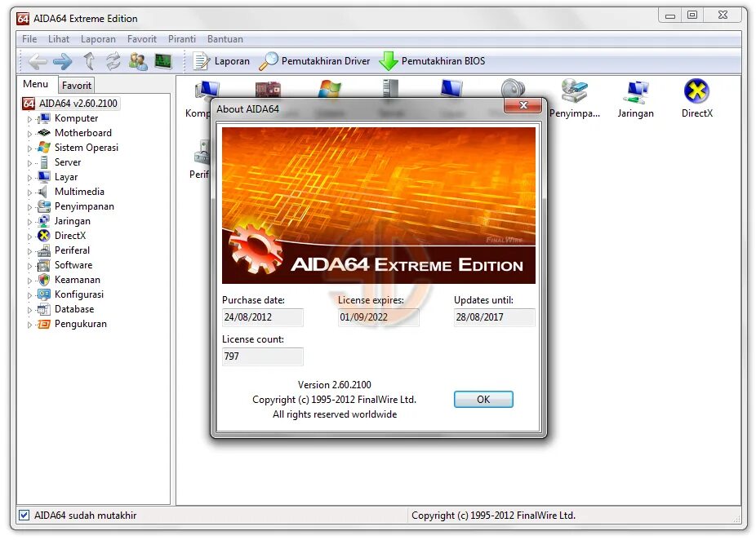
Task: Select Multimedia in the tree
Action: 79,191
